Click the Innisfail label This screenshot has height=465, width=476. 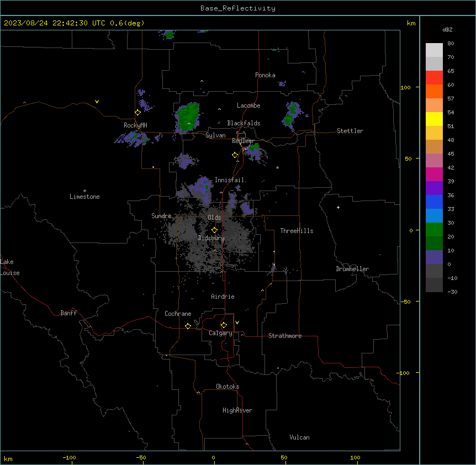[x=230, y=180]
